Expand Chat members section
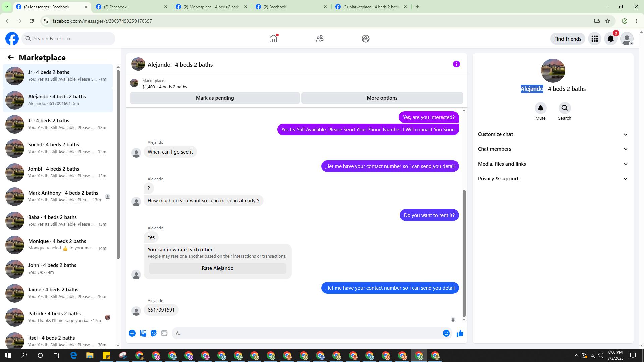This screenshot has height=362, width=644. click(x=552, y=149)
